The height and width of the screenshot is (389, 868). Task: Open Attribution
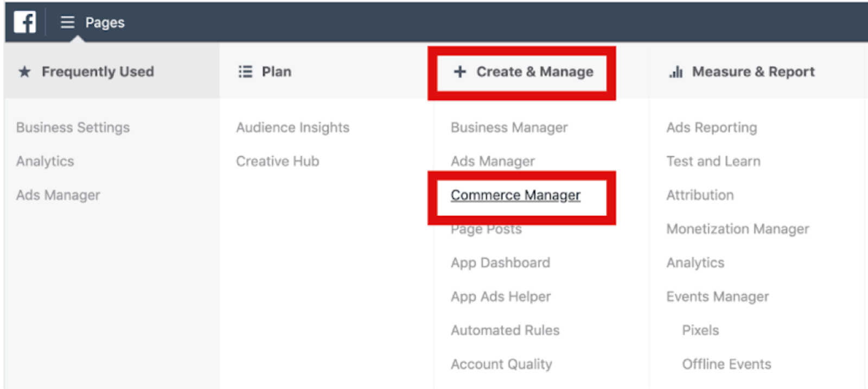click(700, 195)
